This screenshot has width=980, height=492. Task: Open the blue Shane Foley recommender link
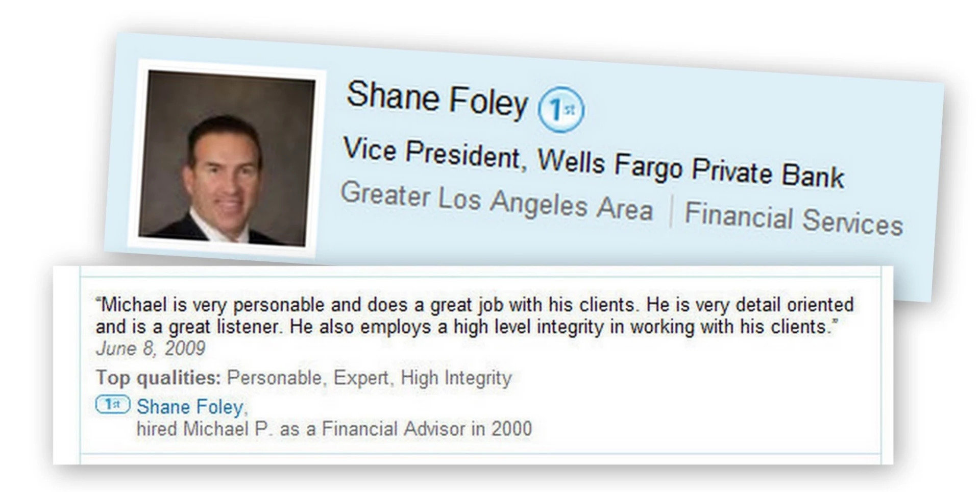click(x=190, y=407)
